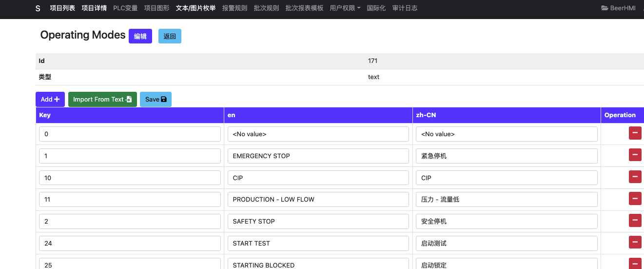Screen dimensions: 644x269
Task: Remove the row with key 0
Action: click(635, 133)
